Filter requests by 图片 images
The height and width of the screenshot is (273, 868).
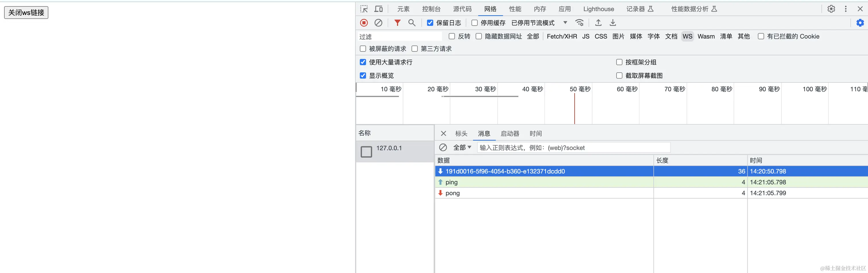tap(618, 36)
